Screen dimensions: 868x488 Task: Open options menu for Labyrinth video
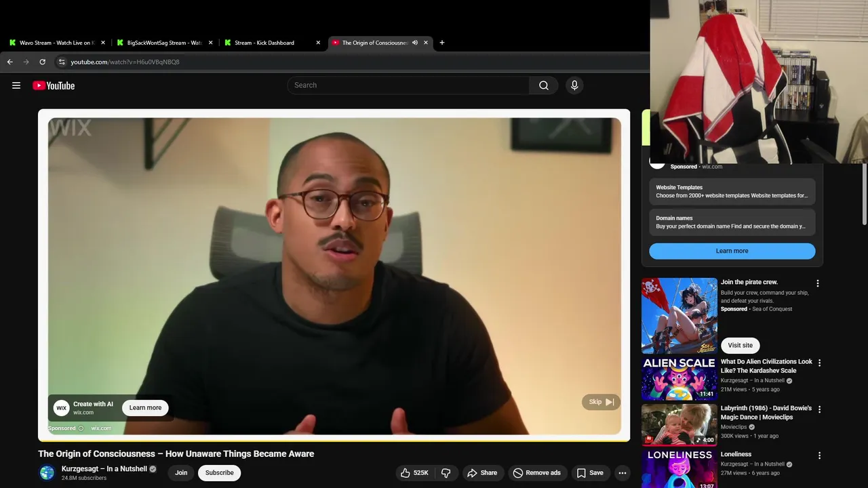819,409
